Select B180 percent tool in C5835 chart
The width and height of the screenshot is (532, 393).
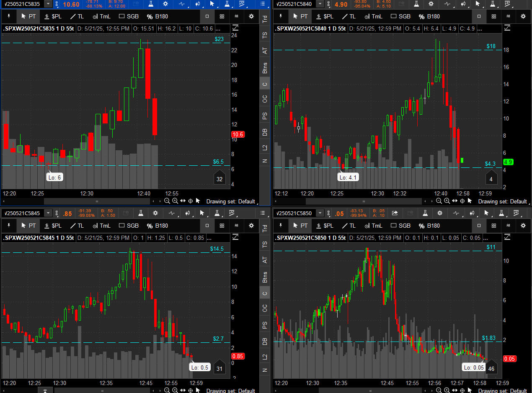click(158, 16)
